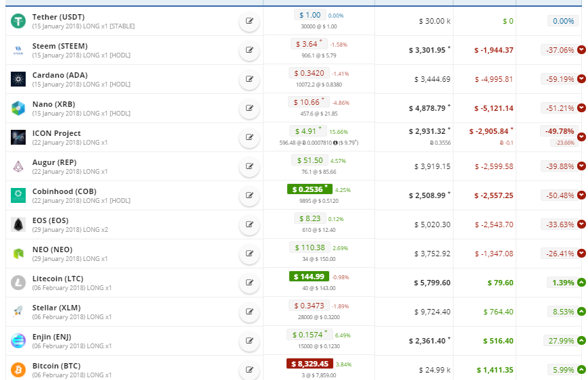Viewport: 588px width, 380px height.
Task: Click the Cobinhood (COB) edit icon
Action: (x=249, y=195)
